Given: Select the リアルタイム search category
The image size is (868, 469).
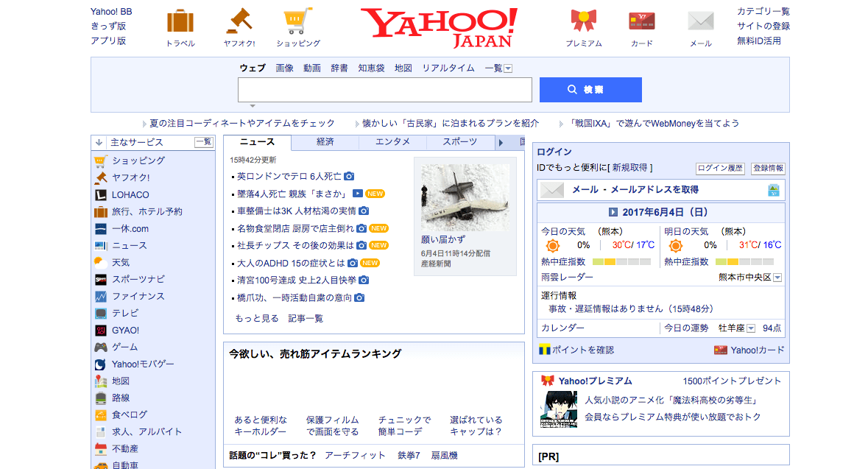Looking at the screenshot, I should pyautogui.click(x=448, y=68).
